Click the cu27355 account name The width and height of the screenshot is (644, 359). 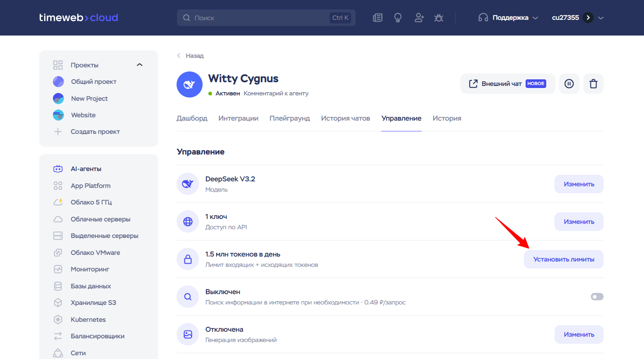click(x=565, y=18)
